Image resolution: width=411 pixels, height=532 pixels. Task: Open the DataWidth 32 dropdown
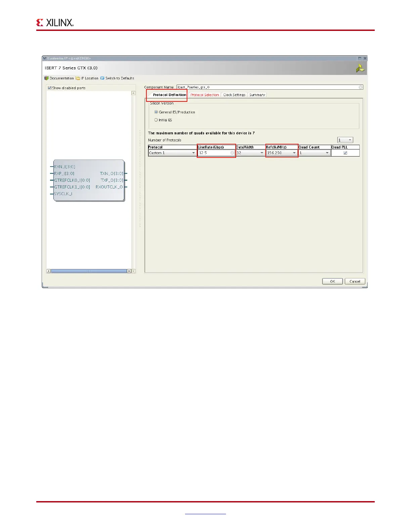(x=250, y=153)
